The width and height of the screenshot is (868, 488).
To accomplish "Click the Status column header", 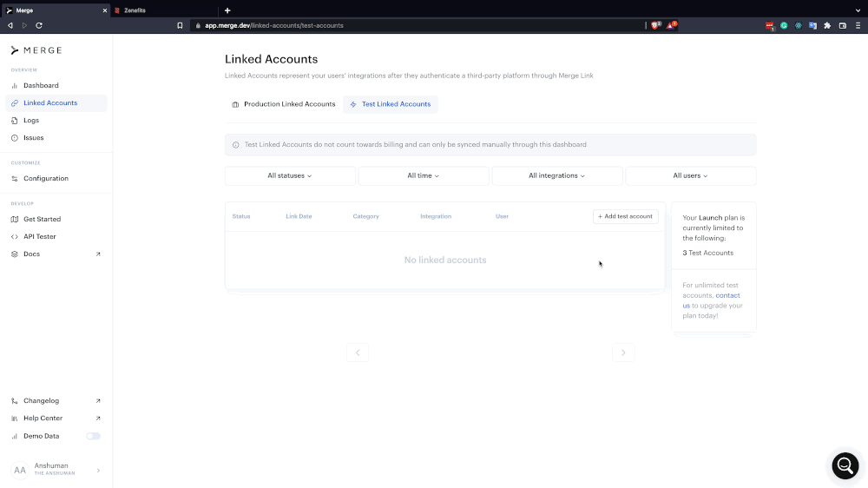I will tap(241, 216).
